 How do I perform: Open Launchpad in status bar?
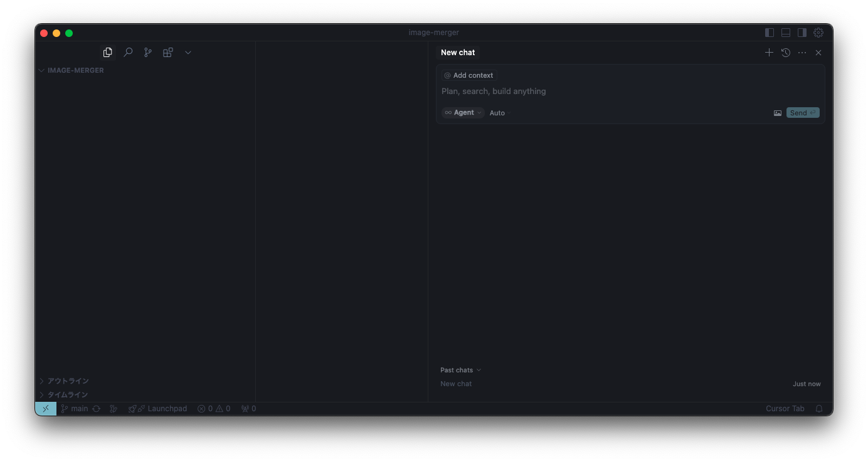(x=157, y=409)
